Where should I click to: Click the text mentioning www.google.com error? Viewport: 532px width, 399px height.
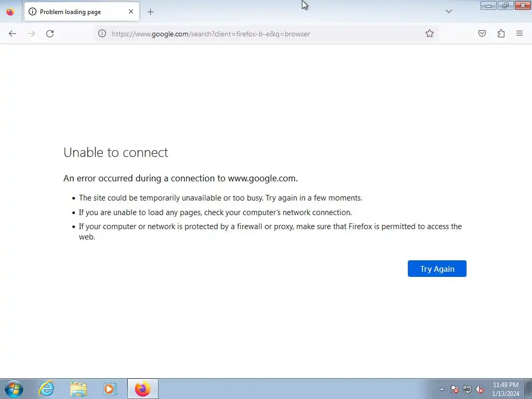tap(180, 178)
